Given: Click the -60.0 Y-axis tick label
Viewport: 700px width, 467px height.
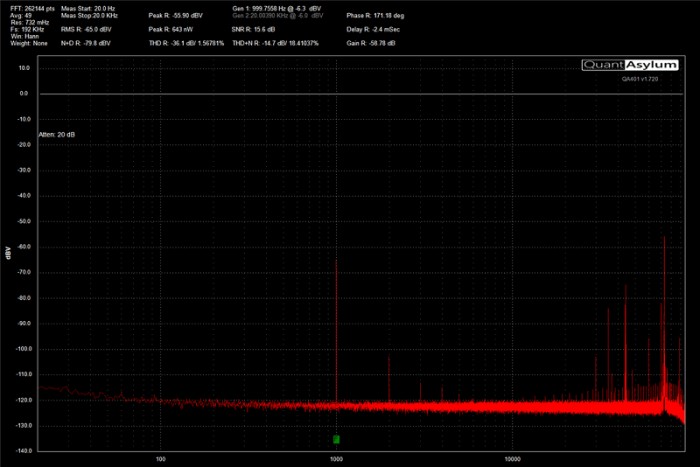Looking at the screenshot, I should (24, 246).
